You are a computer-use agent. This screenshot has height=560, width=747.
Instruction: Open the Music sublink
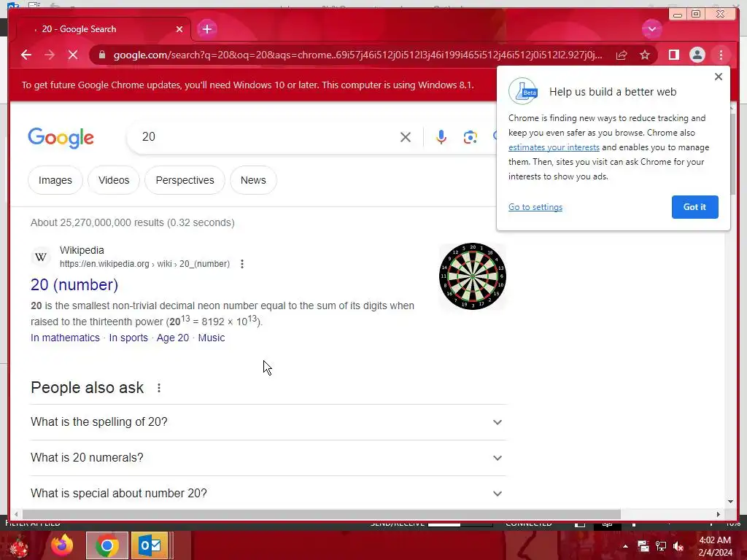[212, 338]
